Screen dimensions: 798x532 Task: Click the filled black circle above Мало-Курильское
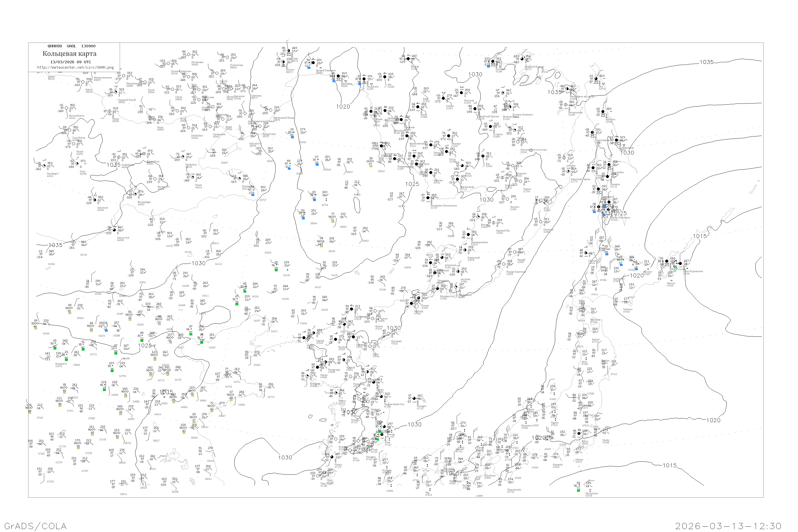680,264
